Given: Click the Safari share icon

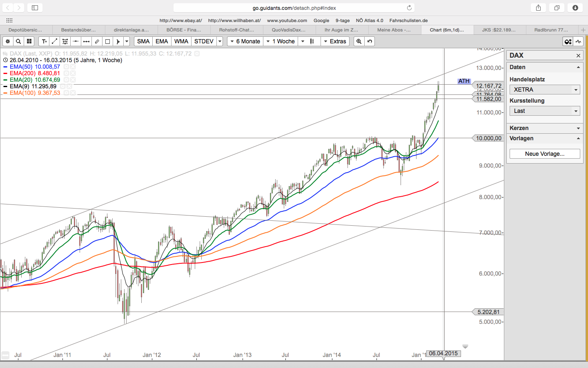Looking at the screenshot, I should (x=538, y=8).
